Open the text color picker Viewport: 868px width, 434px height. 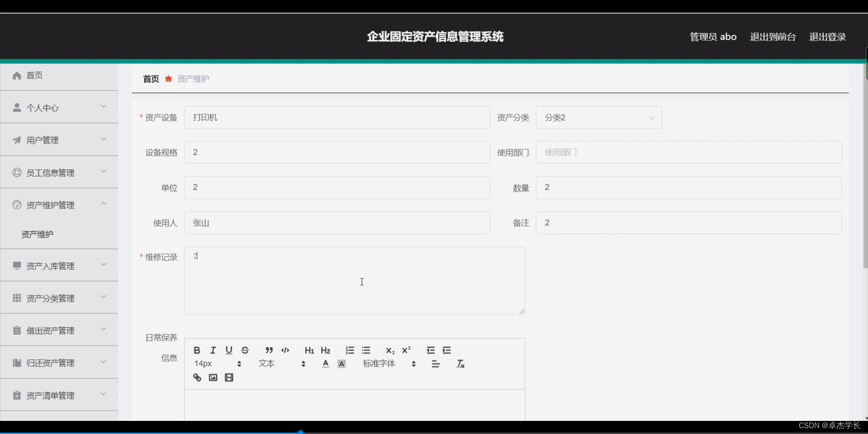pyautogui.click(x=325, y=363)
